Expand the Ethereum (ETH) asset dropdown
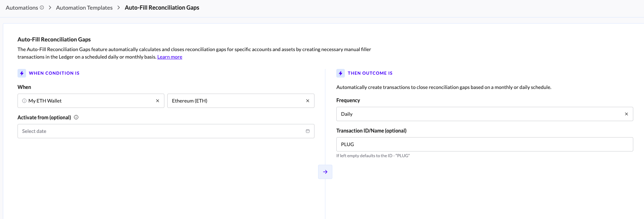 coord(236,101)
